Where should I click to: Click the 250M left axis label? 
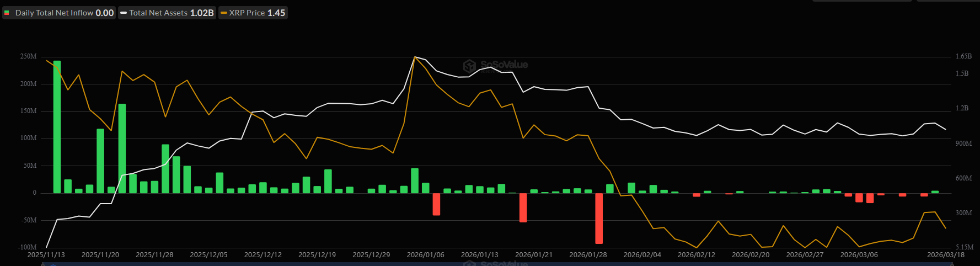(x=28, y=57)
